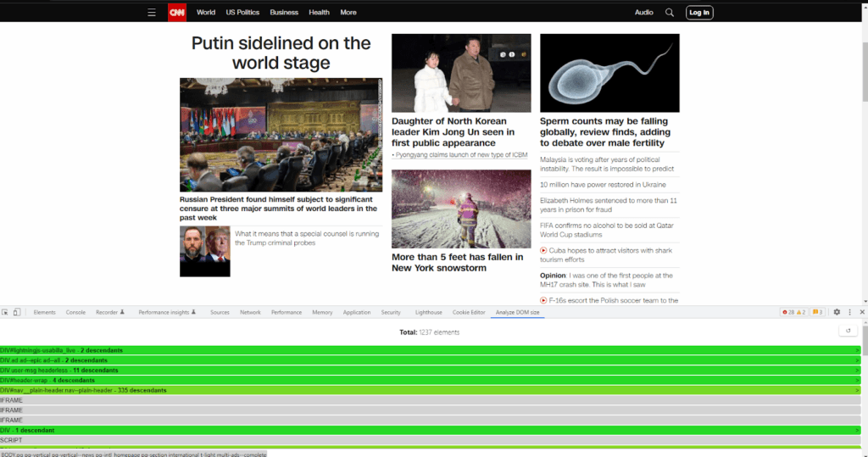868x457 pixels.
Task: Open the CNN hamburger menu
Action: (x=151, y=12)
